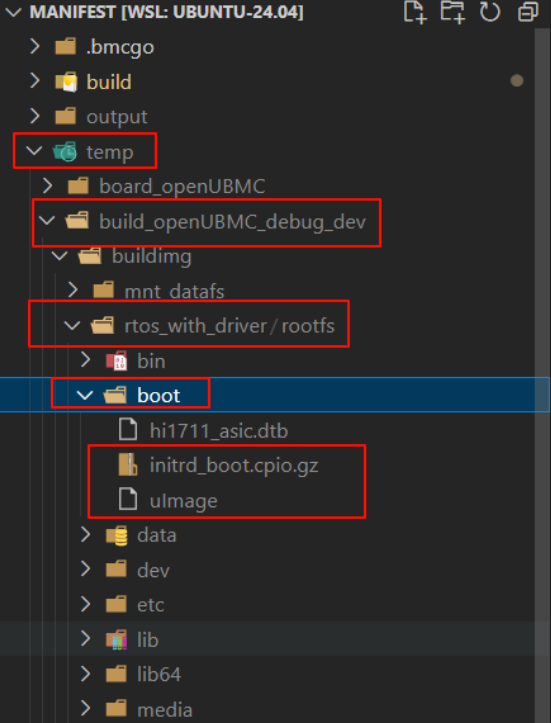The image size is (551, 723).
Task: Click the New Folder icon
Action: (452, 12)
